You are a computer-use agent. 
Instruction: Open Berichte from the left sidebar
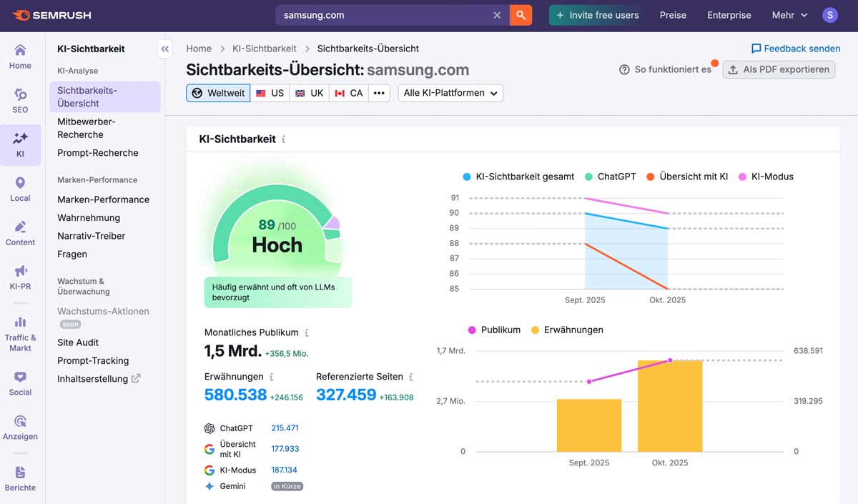tap(20, 478)
